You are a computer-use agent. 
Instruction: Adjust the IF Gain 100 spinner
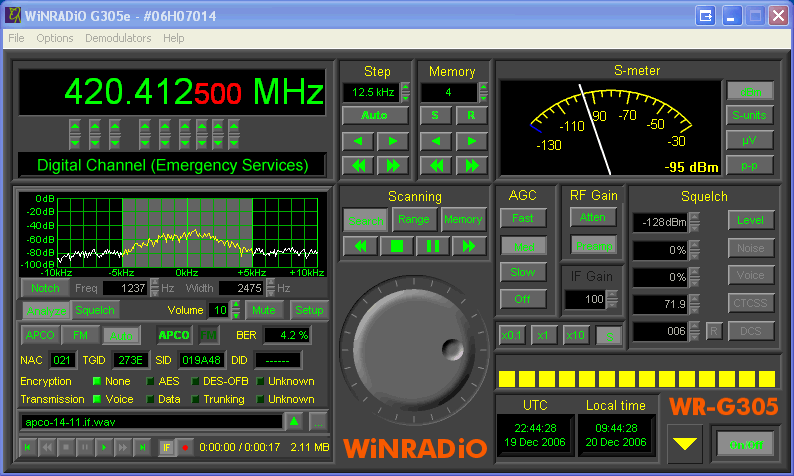click(612, 299)
